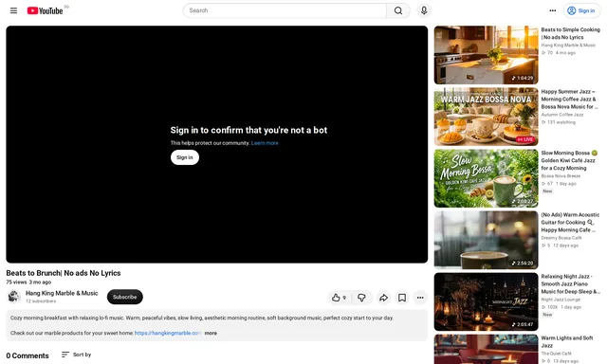Click the 1:04:29 duration badge

[x=523, y=78]
